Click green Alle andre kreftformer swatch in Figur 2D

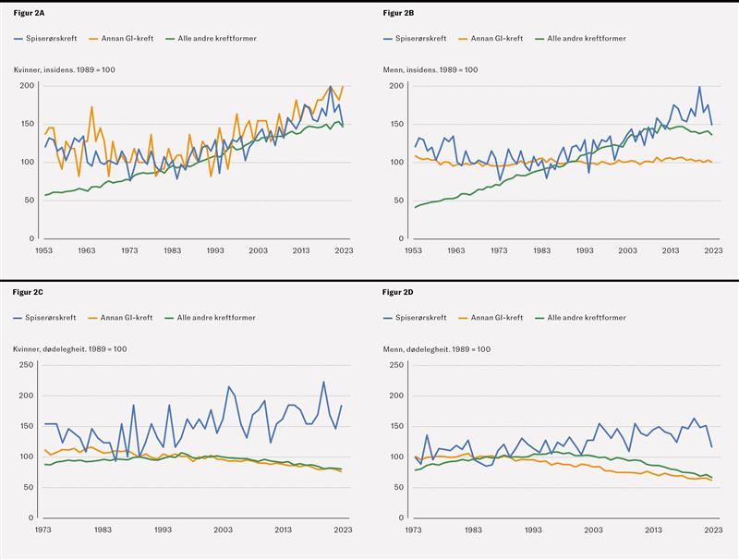539,318
